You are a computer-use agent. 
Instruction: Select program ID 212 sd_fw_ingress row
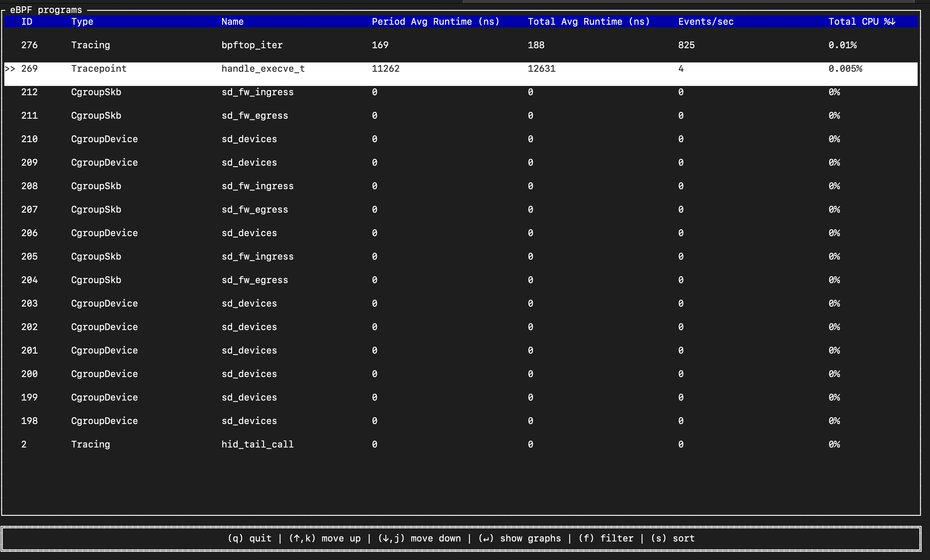(257, 92)
